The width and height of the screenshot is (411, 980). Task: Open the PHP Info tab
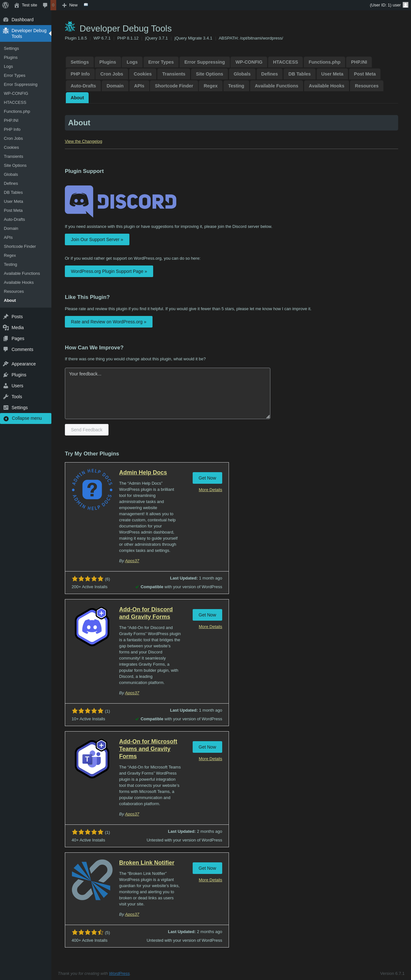[x=80, y=74]
